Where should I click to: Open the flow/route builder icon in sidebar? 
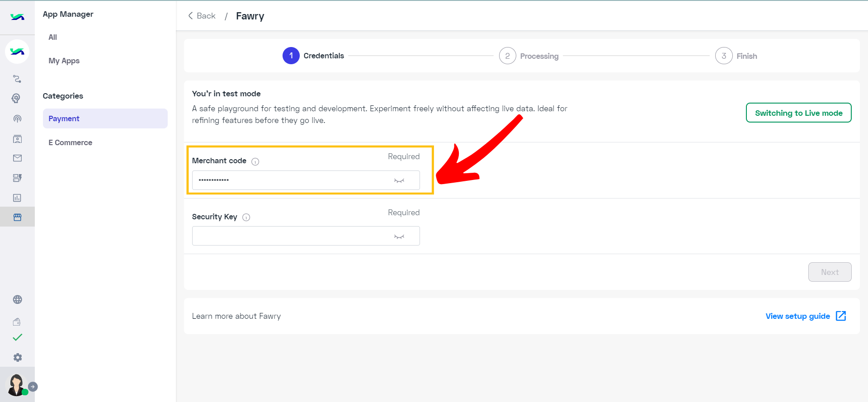click(x=17, y=79)
